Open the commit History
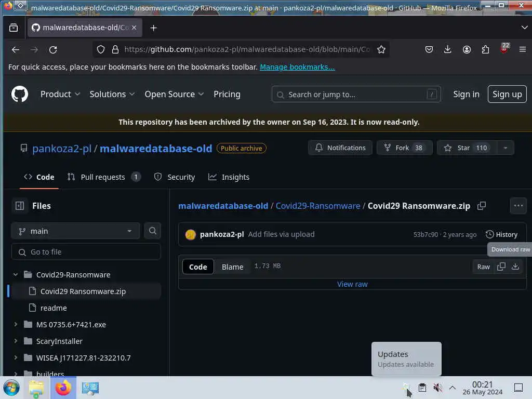532x399 pixels. click(x=501, y=234)
